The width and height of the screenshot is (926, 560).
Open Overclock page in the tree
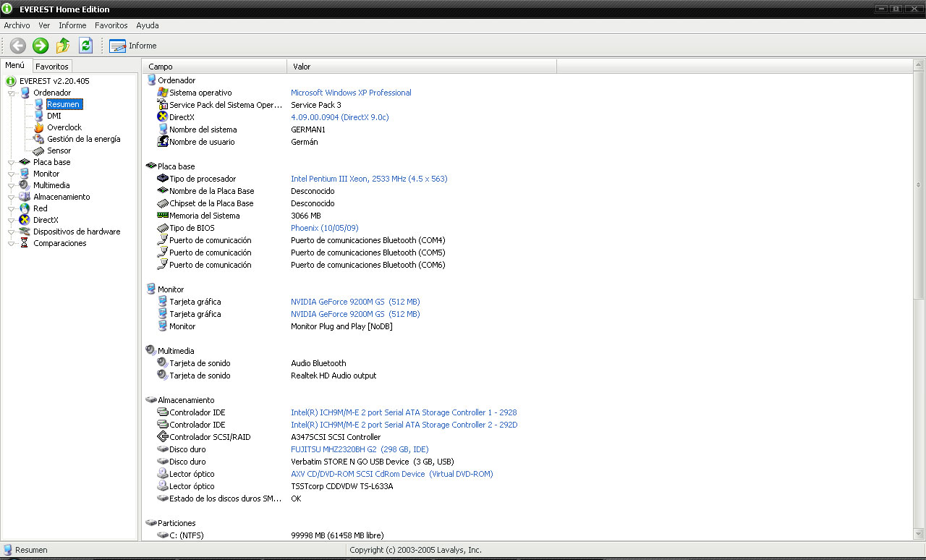pos(64,127)
